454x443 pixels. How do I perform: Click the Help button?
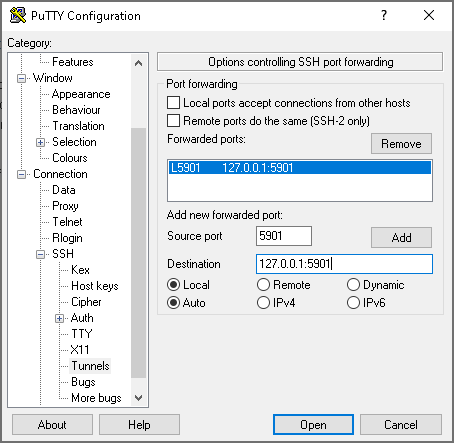point(139,425)
